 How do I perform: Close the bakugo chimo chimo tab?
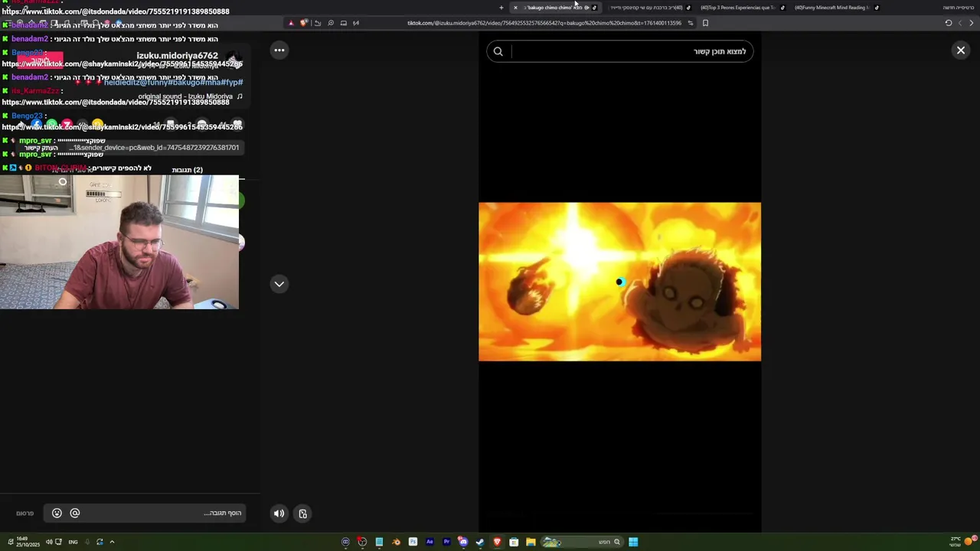(x=515, y=8)
